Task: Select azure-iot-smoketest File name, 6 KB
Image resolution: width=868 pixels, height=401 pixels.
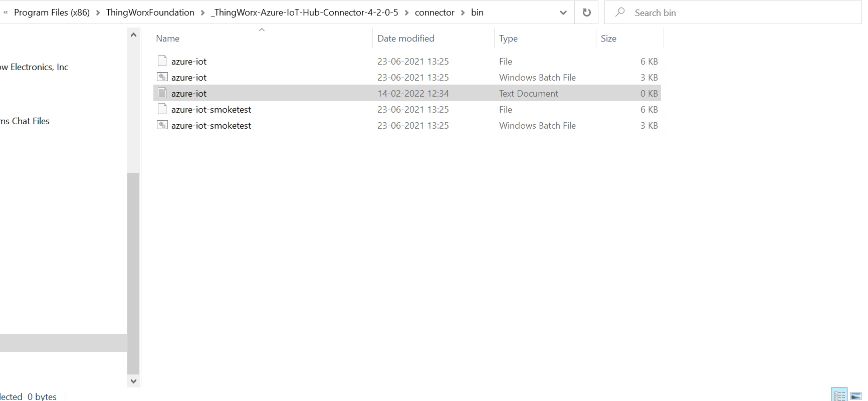Action: (x=211, y=109)
